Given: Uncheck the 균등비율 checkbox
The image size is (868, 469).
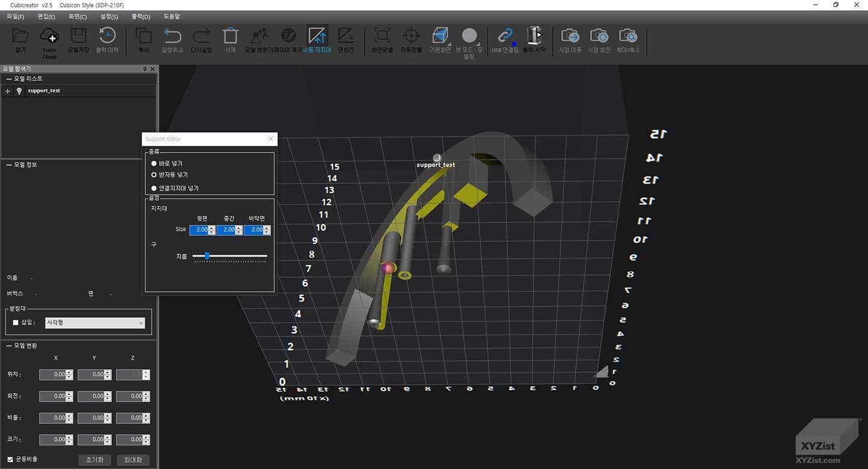Looking at the screenshot, I should tap(10, 459).
